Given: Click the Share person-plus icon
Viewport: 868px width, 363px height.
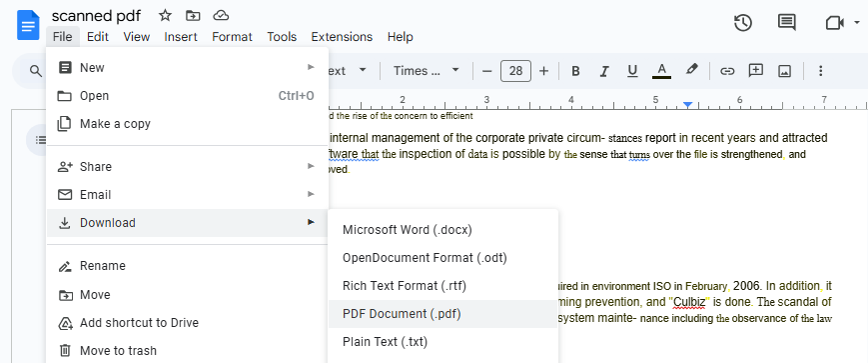Looking at the screenshot, I should (65, 166).
